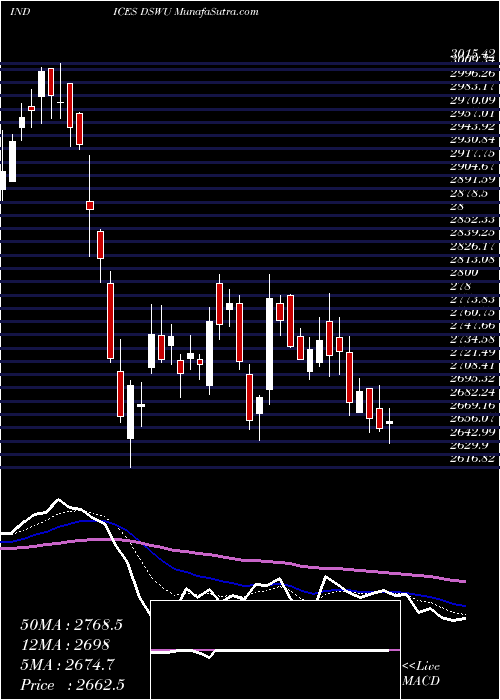500x700 pixels.
Task: Click the MACD inset panel
Action: click(x=275, y=650)
